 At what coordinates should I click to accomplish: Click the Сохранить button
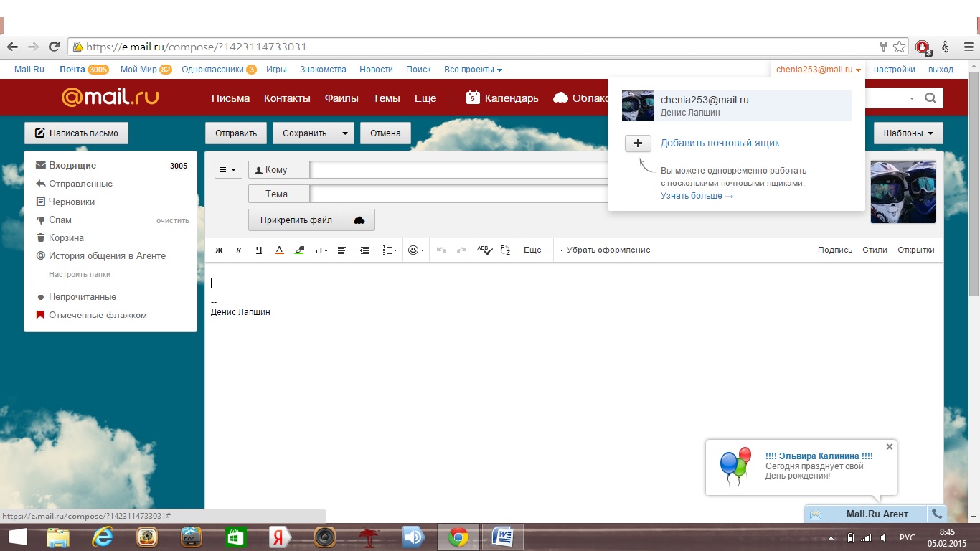pos(304,133)
